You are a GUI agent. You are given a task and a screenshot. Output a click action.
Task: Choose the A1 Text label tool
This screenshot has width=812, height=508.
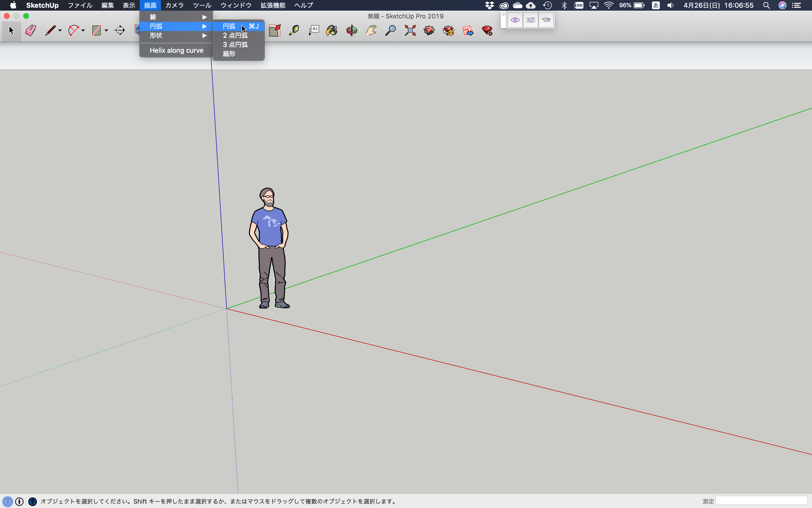click(314, 30)
